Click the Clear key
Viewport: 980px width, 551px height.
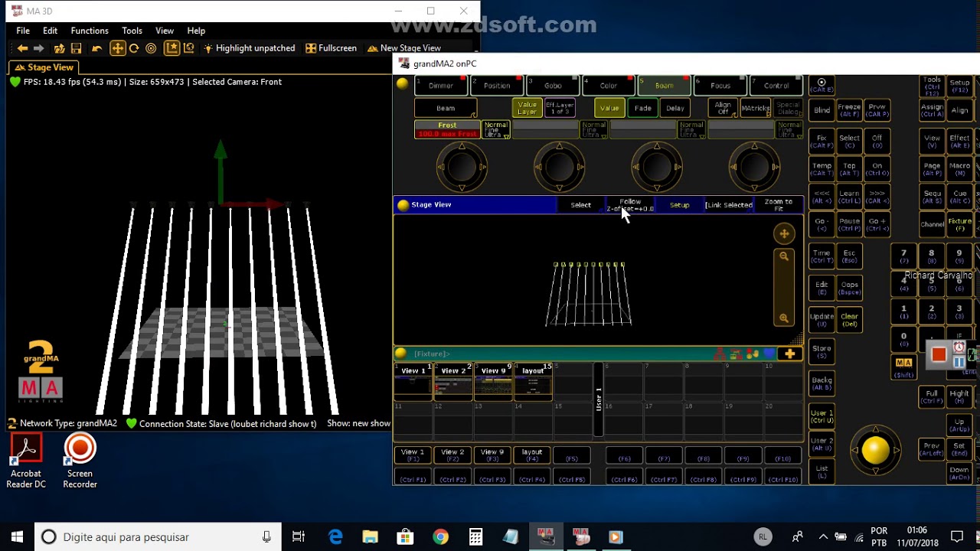pyautogui.click(x=849, y=319)
